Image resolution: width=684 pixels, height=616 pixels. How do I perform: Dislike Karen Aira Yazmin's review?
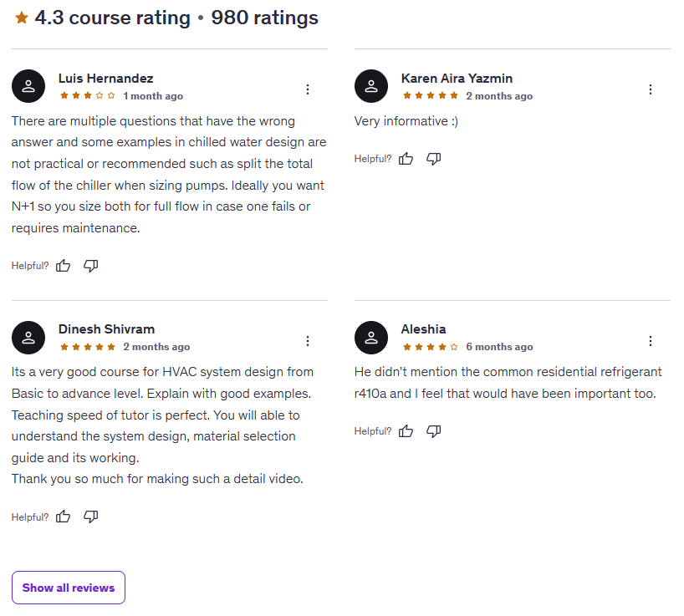[434, 159]
